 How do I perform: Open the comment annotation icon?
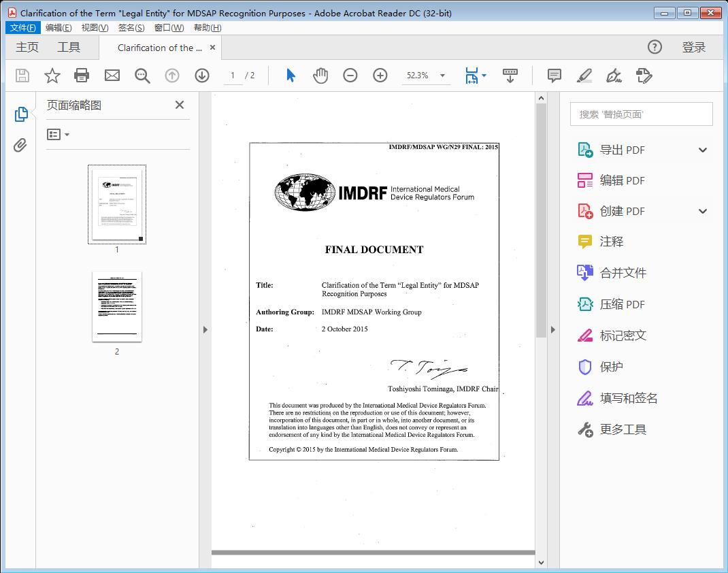(x=554, y=75)
